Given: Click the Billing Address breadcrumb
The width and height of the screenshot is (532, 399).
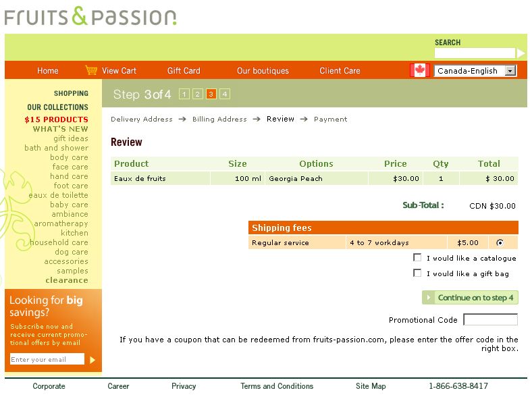Looking at the screenshot, I should (x=219, y=119).
